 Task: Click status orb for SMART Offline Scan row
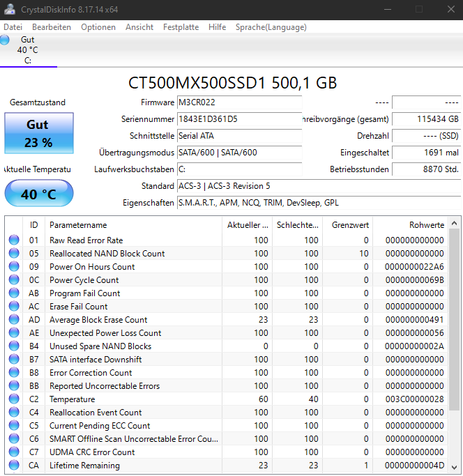[14, 438]
